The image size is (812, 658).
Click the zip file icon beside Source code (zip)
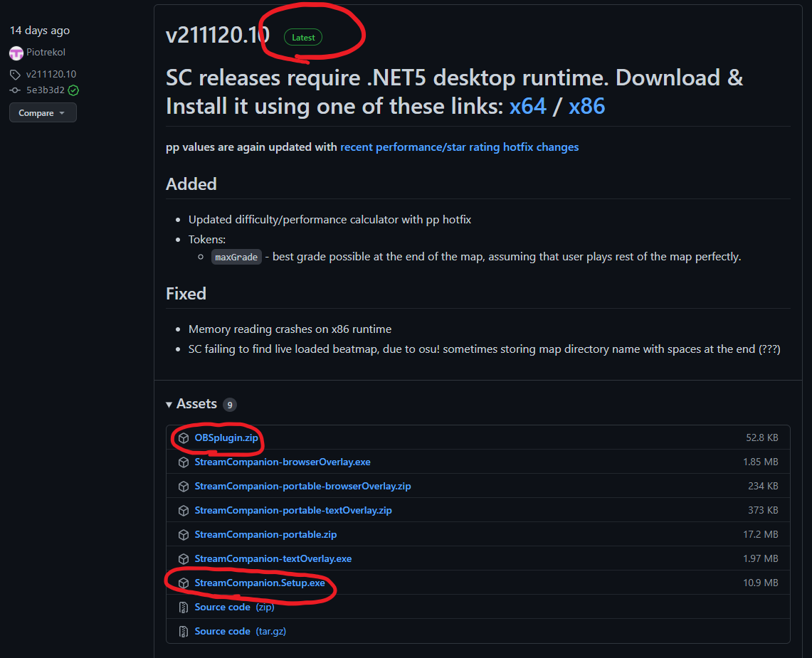tap(184, 607)
